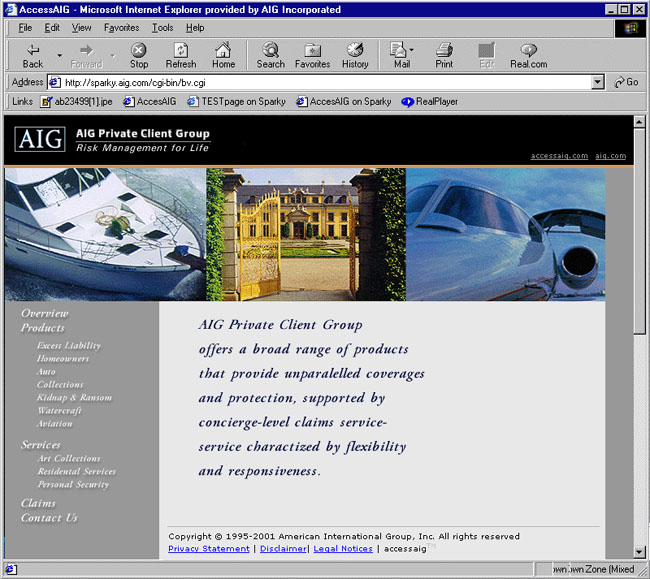This screenshot has height=579, width=650.
Task: Open the Kidnap & Ransom product link
Action: click(74, 398)
